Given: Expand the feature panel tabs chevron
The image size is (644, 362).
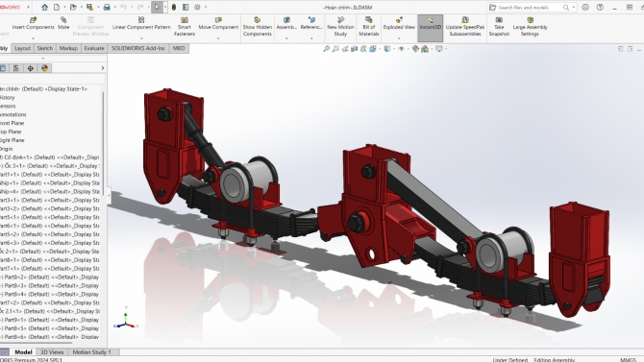Looking at the screenshot, I should (x=103, y=68).
